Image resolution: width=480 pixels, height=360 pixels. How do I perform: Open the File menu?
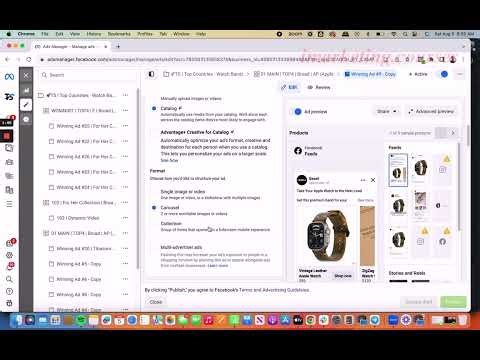(45, 34)
